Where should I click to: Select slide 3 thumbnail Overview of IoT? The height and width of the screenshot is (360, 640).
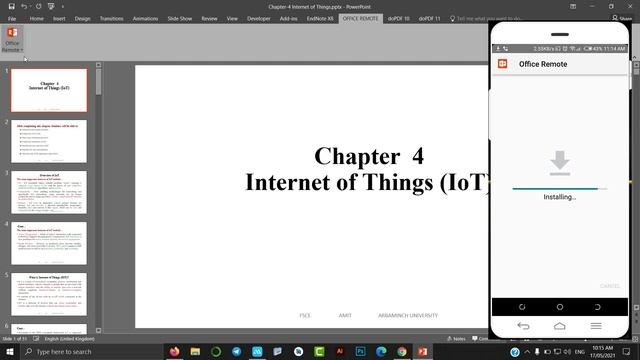(49, 192)
